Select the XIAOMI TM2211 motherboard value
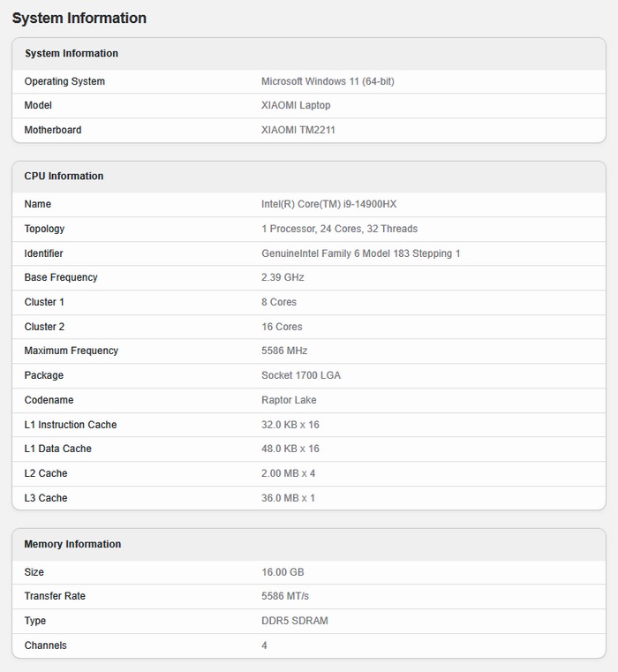The height and width of the screenshot is (672, 618). [298, 130]
